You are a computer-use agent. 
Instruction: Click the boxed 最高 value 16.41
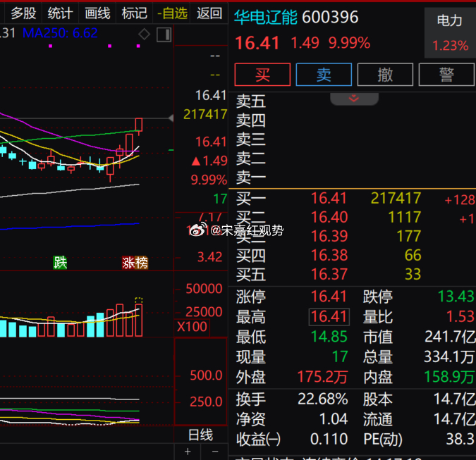[x=329, y=317]
